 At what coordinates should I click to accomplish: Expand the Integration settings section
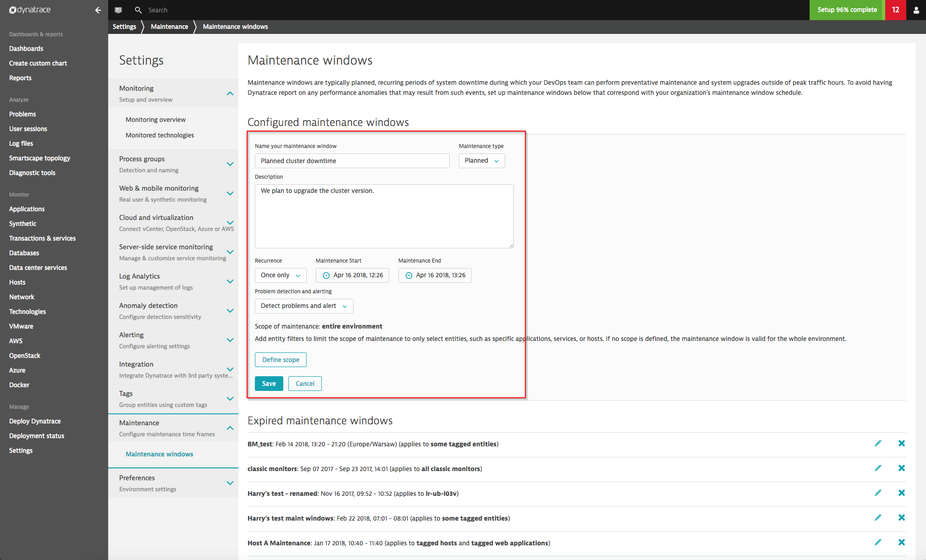pos(230,369)
